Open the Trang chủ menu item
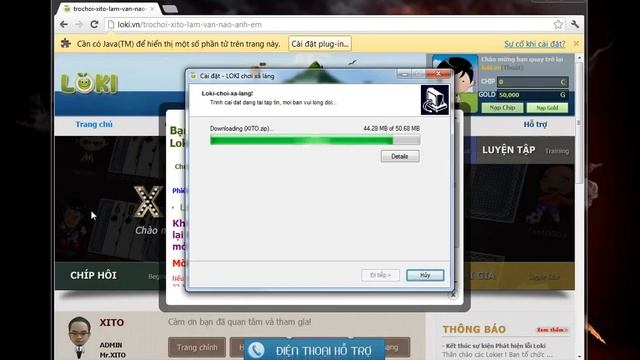The image size is (640, 360). [94, 124]
